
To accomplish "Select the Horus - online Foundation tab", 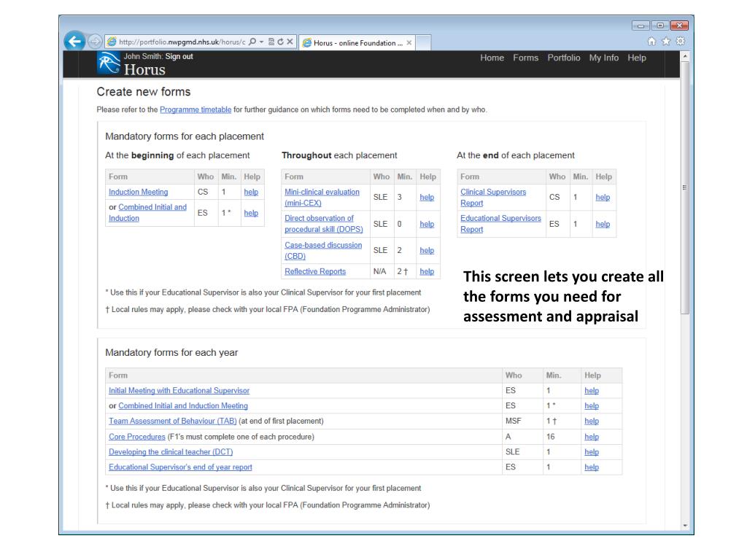I will [x=357, y=43].
